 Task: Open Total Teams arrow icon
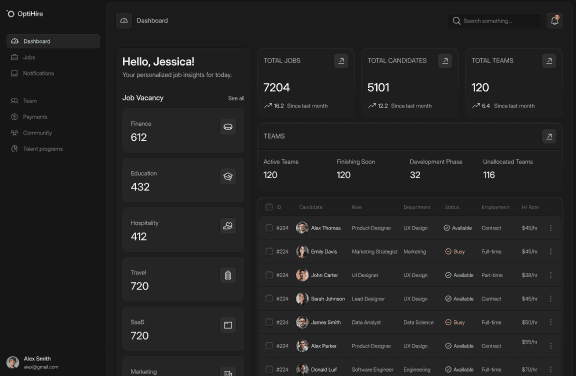click(x=549, y=61)
